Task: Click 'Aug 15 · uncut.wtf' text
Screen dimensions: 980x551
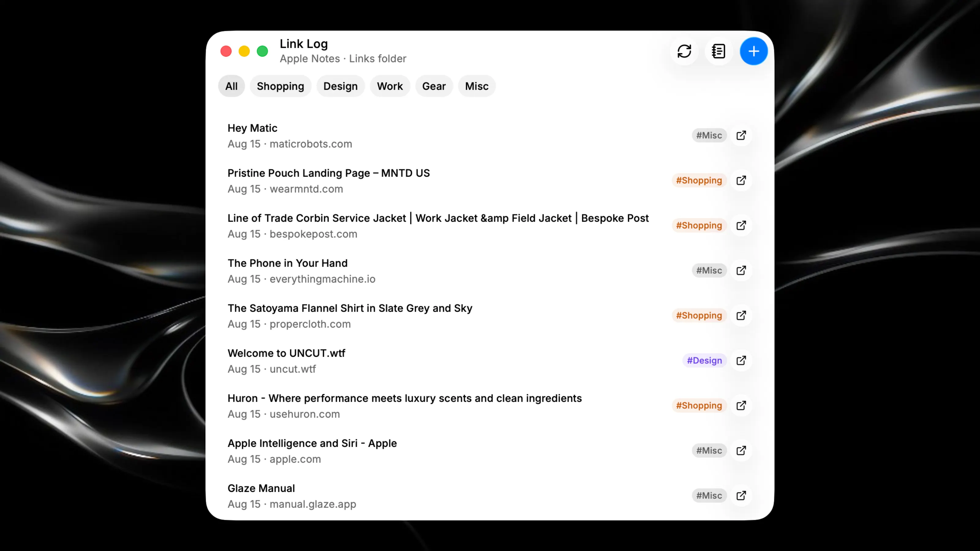Action: point(272,369)
